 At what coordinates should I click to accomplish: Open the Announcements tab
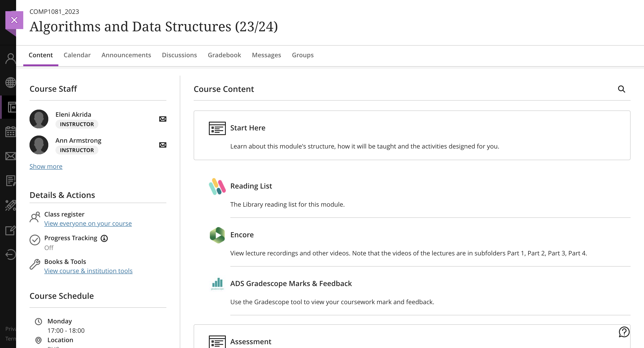point(126,55)
